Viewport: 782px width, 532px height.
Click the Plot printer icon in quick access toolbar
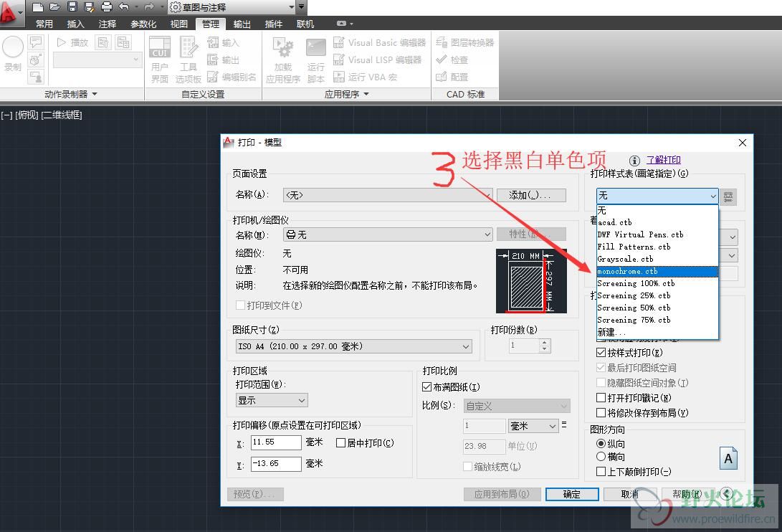pyautogui.click(x=107, y=7)
